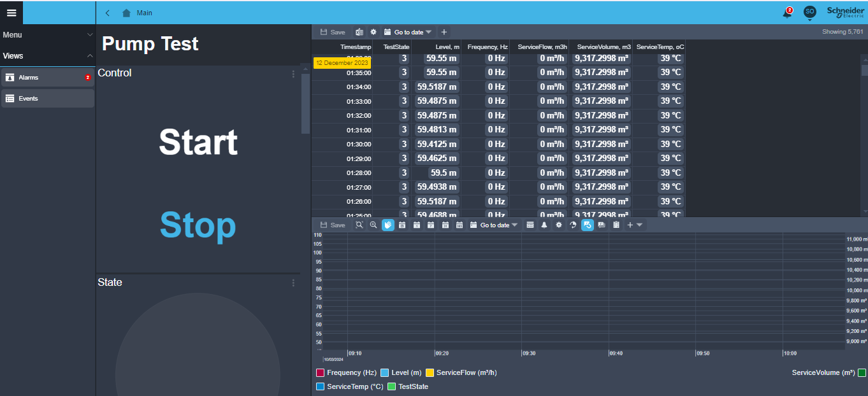The height and width of the screenshot is (396, 868).
Task: Click Save in the table toolbar
Action: pyautogui.click(x=333, y=32)
